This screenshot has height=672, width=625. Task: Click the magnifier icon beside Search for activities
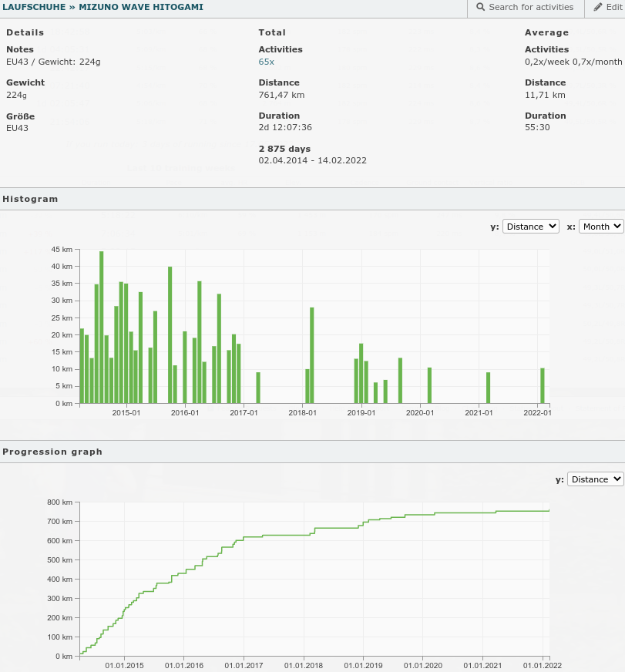pyautogui.click(x=481, y=7)
